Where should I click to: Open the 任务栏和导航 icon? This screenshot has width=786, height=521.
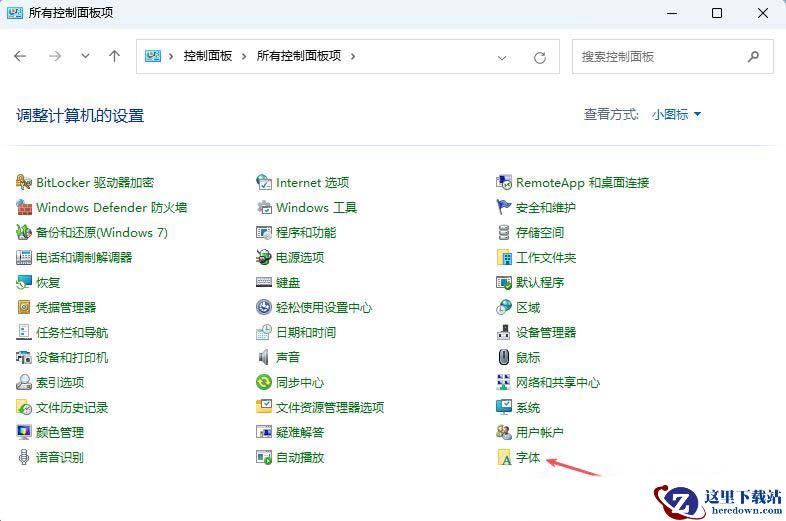point(24,332)
